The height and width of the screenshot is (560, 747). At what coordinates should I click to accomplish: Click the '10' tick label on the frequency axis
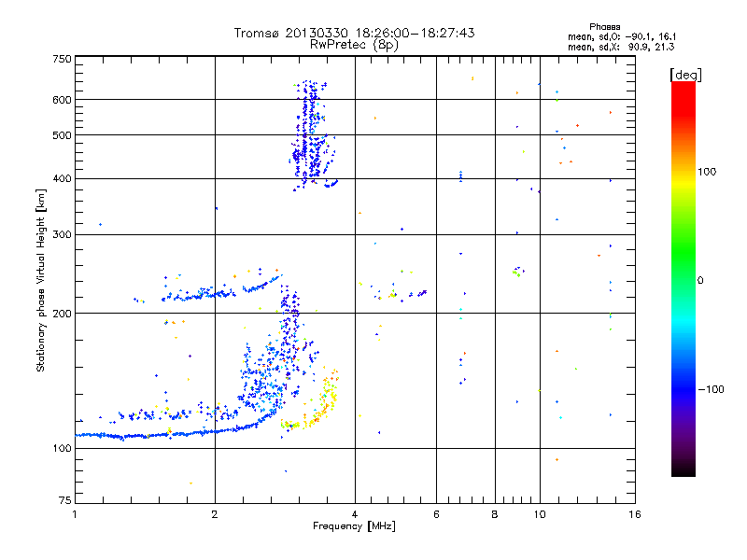point(540,514)
